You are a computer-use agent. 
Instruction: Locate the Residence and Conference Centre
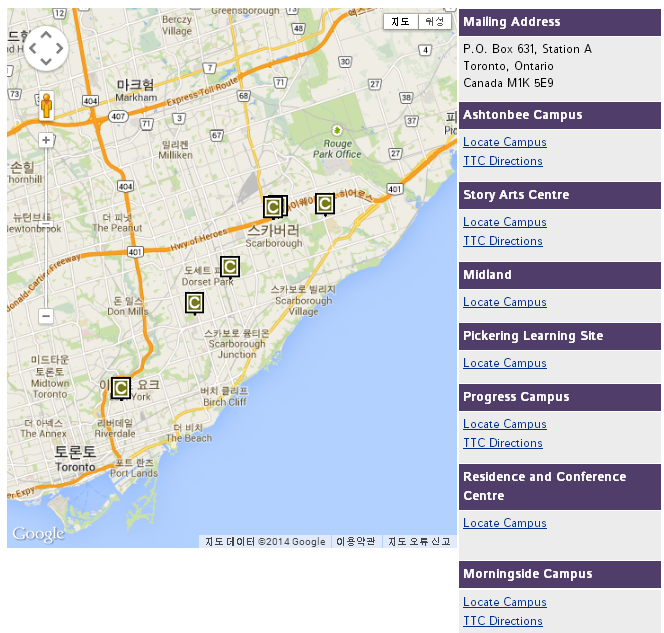(x=504, y=523)
